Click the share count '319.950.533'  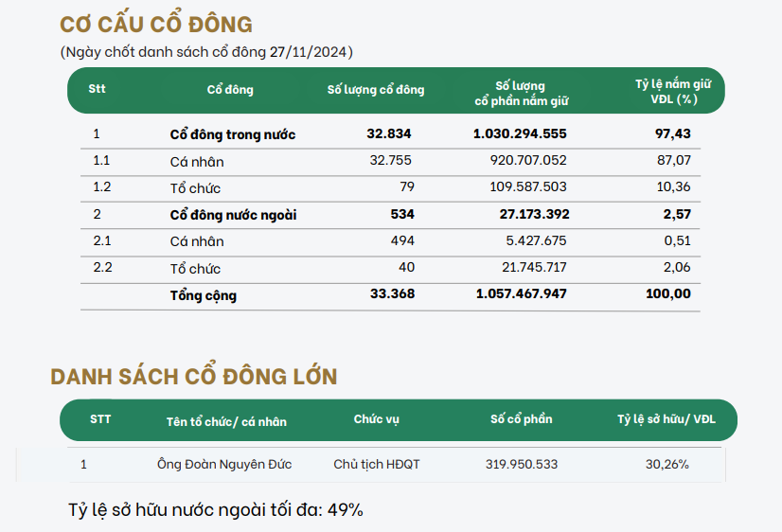522,464
